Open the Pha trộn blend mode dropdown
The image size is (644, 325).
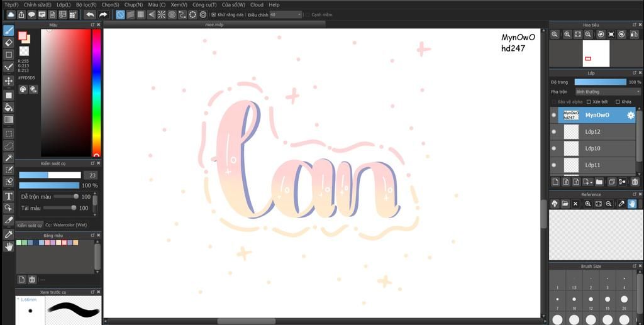click(608, 92)
